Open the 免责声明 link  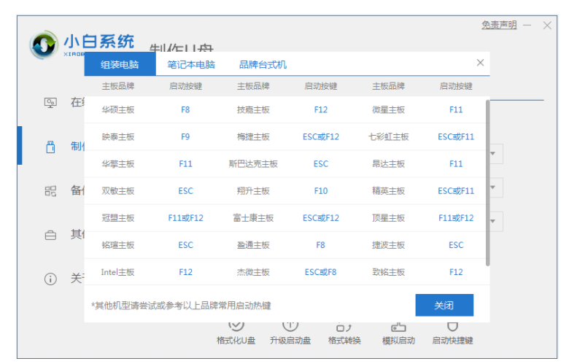tap(499, 25)
